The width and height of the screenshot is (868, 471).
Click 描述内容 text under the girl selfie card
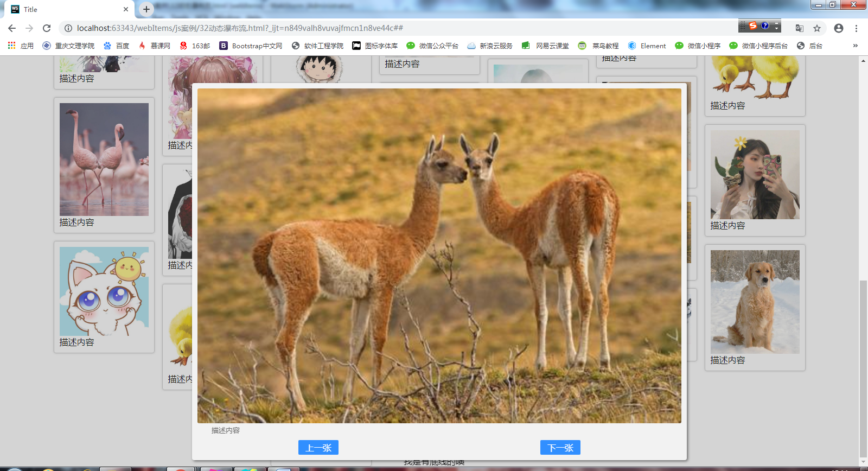[x=728, y=226]
